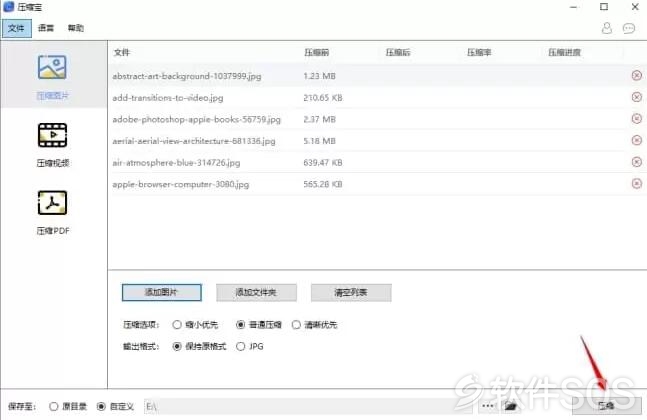647x420 pixels.
Task: Click the 压缩进度 column header
Action: 564,52
